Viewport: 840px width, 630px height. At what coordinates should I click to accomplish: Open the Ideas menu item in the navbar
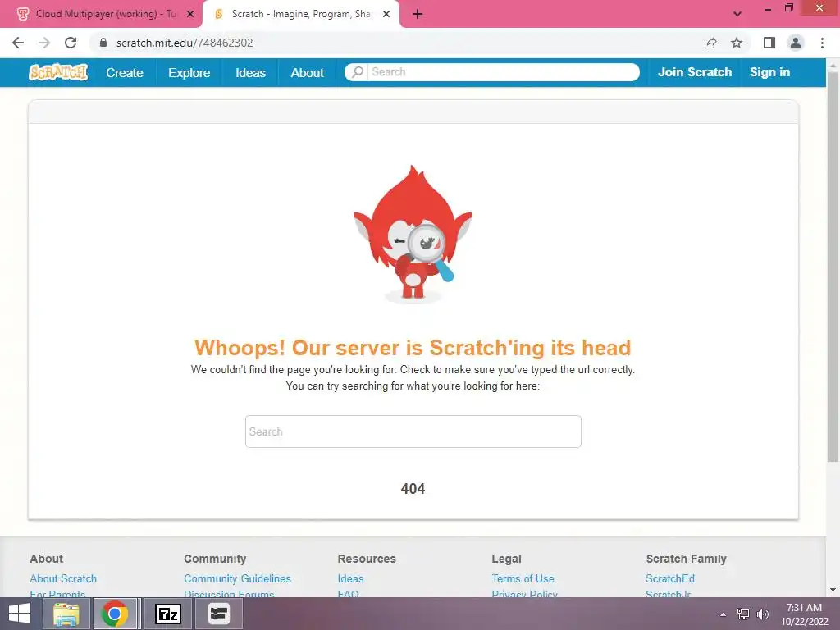coord(251,72)
